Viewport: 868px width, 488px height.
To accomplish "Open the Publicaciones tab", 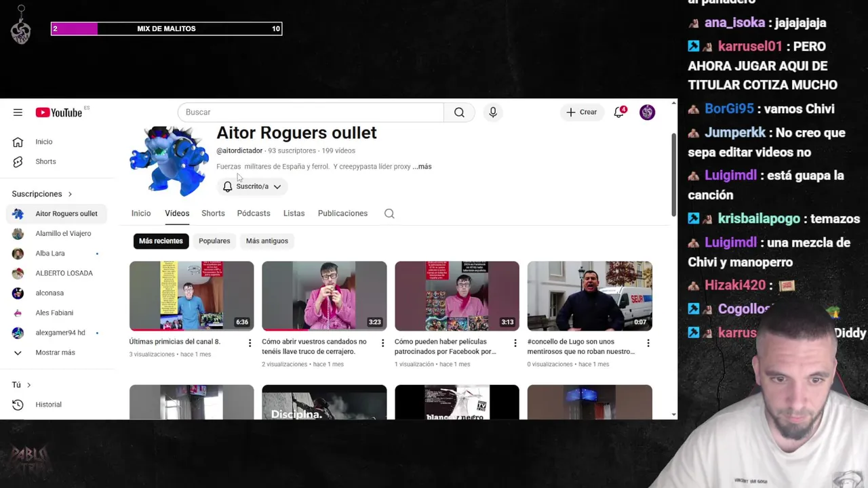I will [342, 213].
